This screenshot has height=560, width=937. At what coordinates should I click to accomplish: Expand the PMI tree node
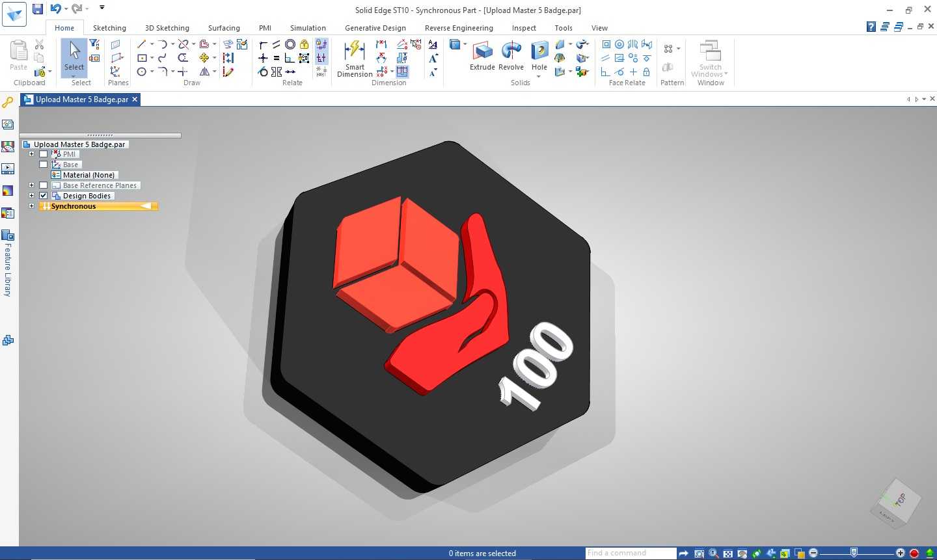point(31,154)
